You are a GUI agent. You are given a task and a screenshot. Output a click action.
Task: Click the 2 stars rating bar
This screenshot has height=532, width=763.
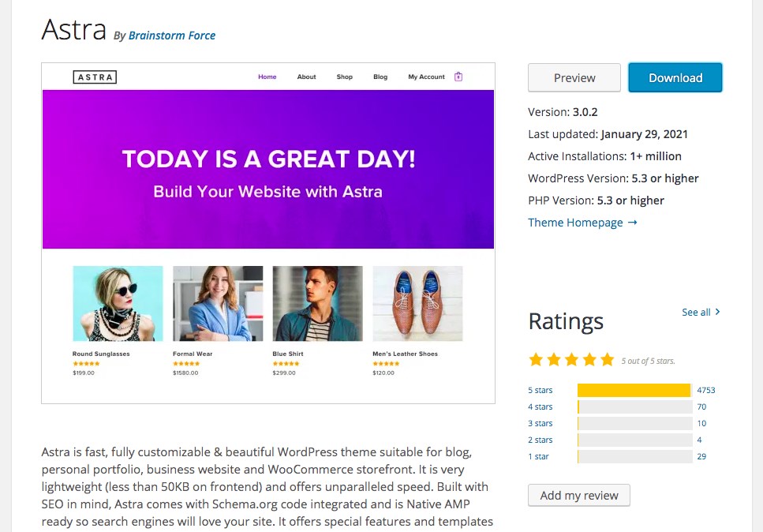coord(634,440)
